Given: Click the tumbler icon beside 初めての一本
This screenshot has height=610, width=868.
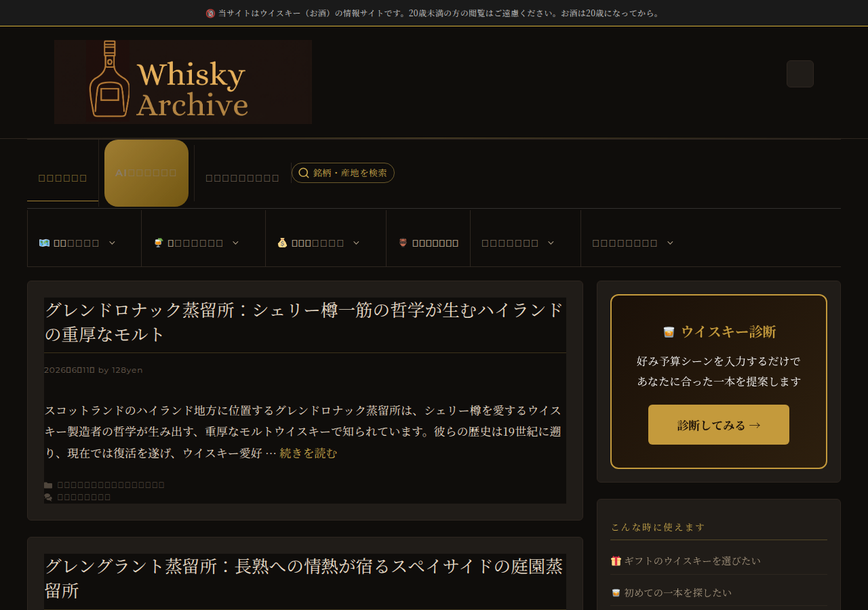Looking at the screenshot, I should [x=616, y=592].
